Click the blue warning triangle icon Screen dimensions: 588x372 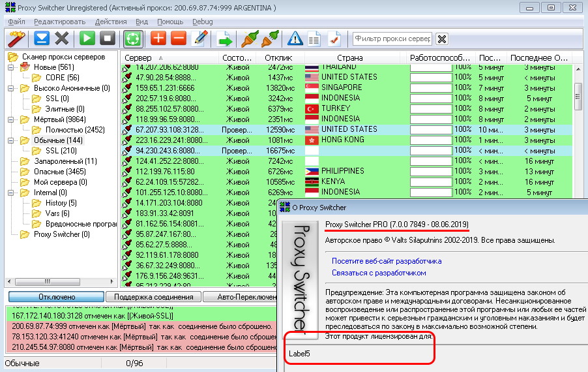[x=295, y=39]
